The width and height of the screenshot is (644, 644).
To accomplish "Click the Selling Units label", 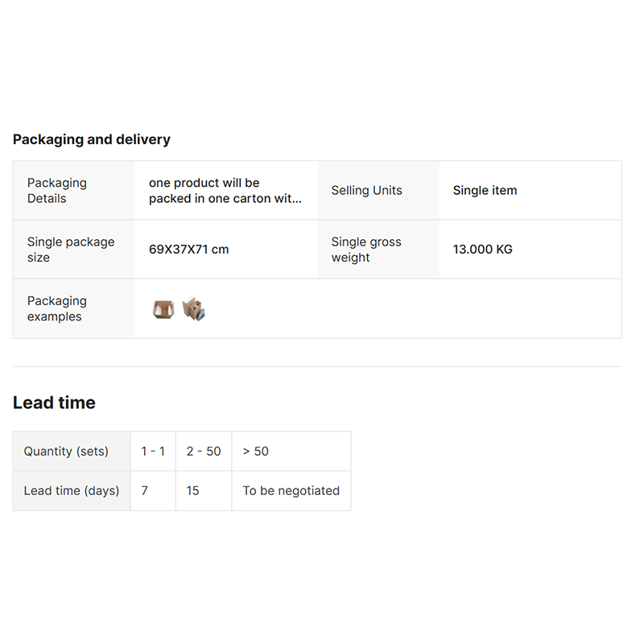I will (x=366, y=191).
